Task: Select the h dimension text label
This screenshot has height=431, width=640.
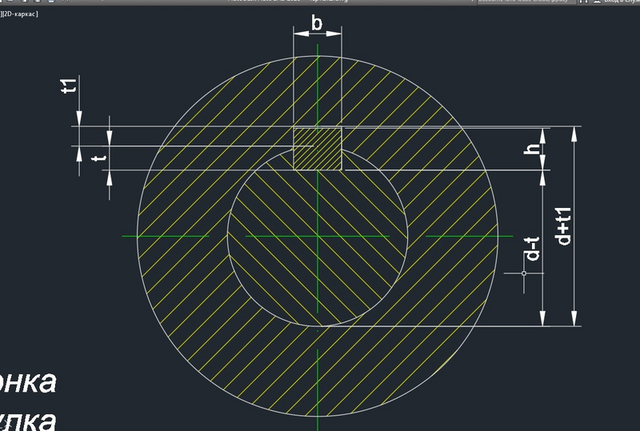Action: pyautogui.click(x=533, y=147)
